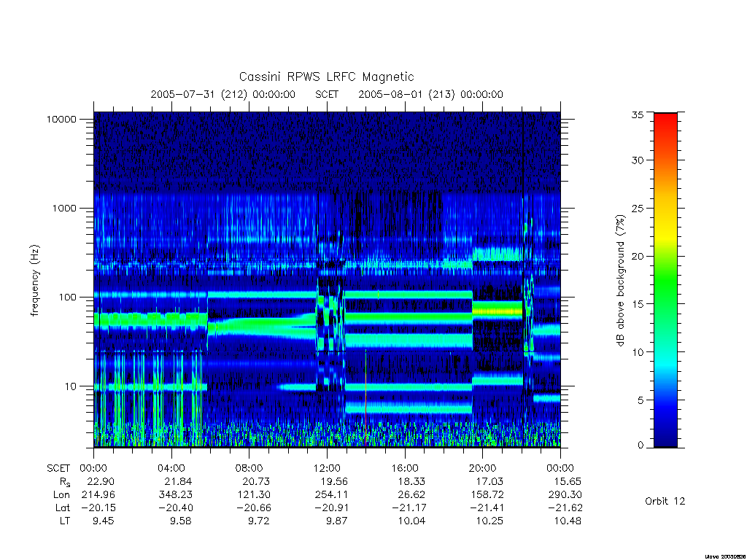The width and height of the screenshot is (747, 560).
Task: Click the latitude value -20.15
Action: (x=98, y=508)
